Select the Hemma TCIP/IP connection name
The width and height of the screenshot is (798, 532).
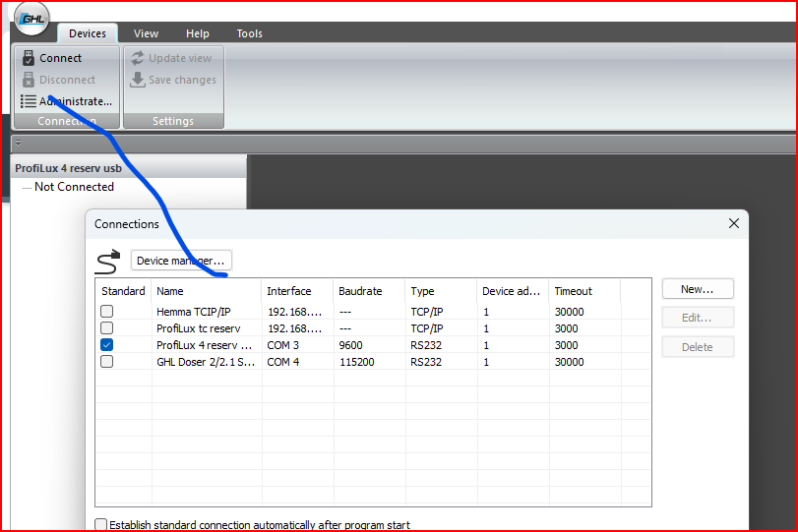coord(194,312)
